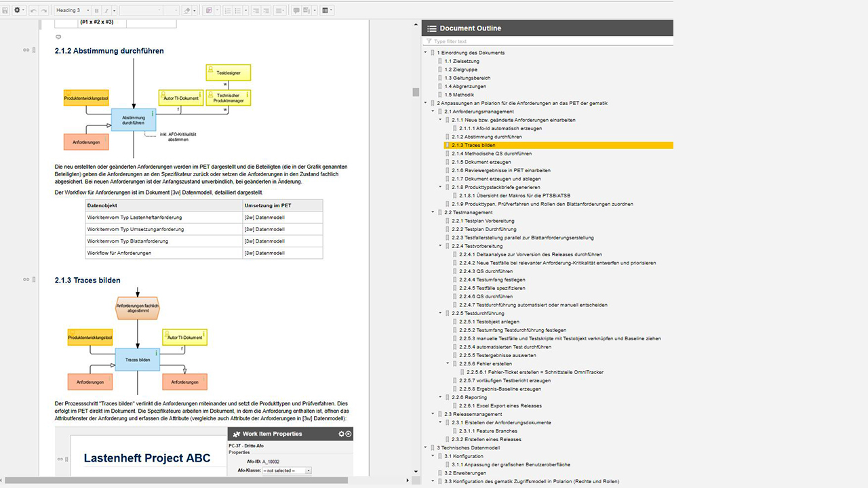
Task: Click the Save document icon
Action: pos(6,10)
